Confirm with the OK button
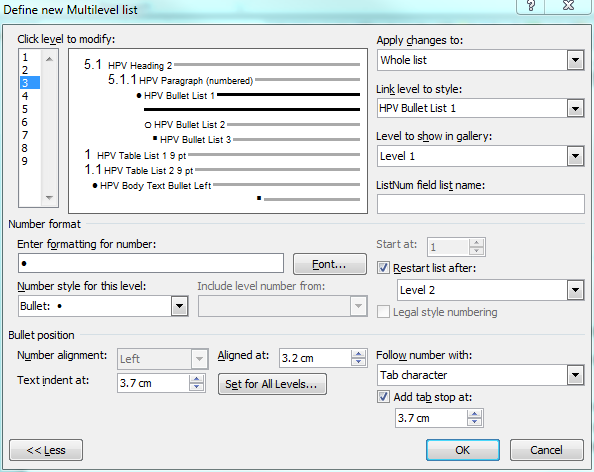The width and height of the screenshot is (594, 472). [x=463, y=450]
